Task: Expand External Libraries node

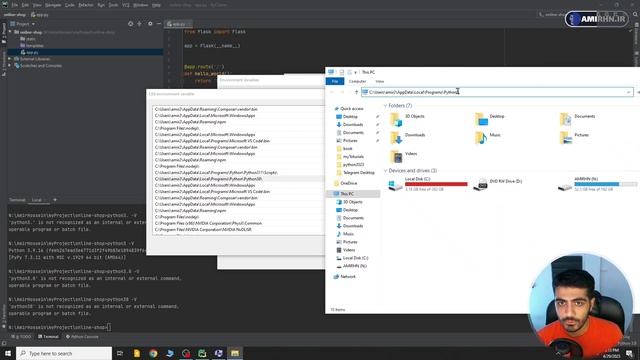Action: tap(10, 59)
